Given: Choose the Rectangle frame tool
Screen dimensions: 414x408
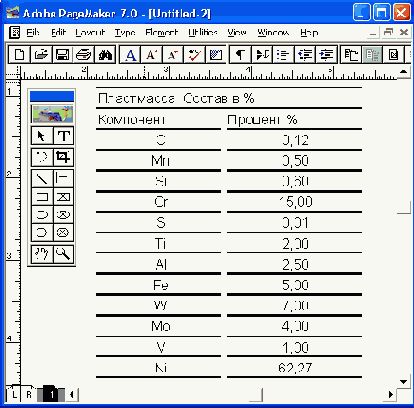Looking at the screenshot, I should [63, 197].
